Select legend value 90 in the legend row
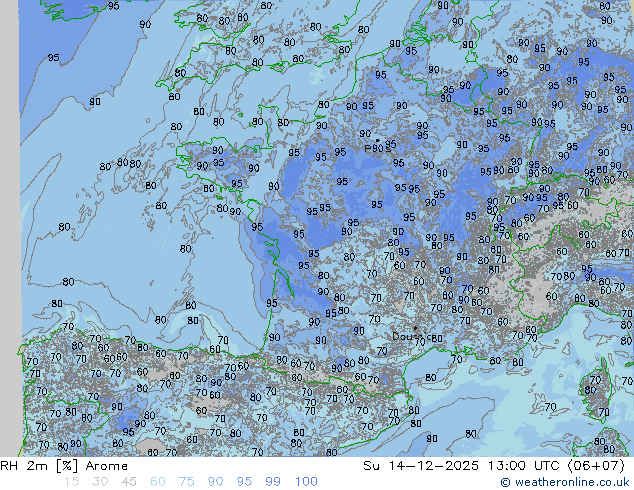This screenshot has width=634, height=490. tap(215, 482)
